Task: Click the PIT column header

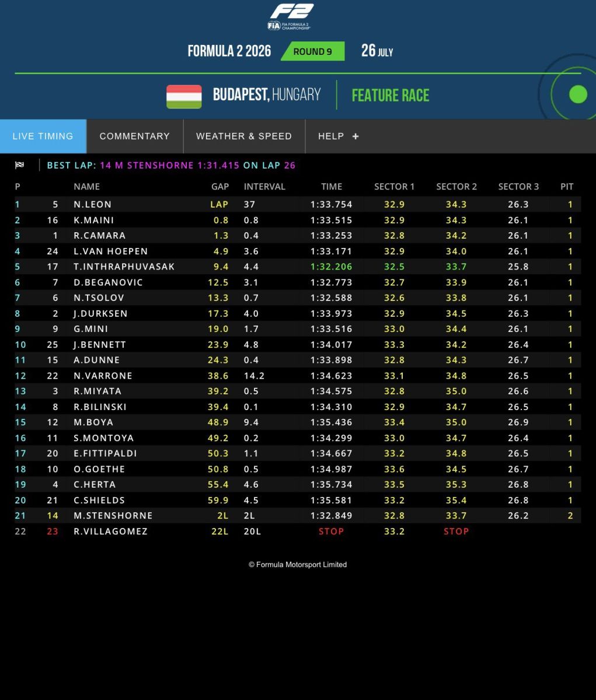Action: pyautogui.click(x=567, y=187)
